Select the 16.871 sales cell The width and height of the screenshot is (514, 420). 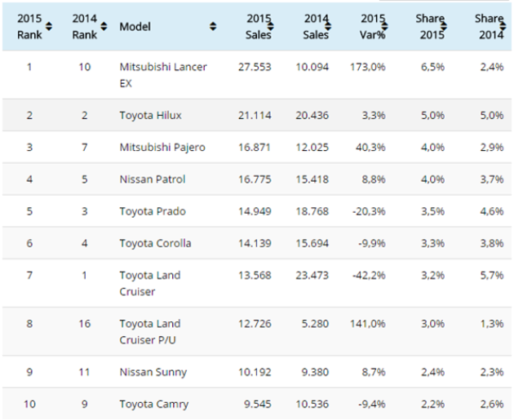click(x=255, y=148)
